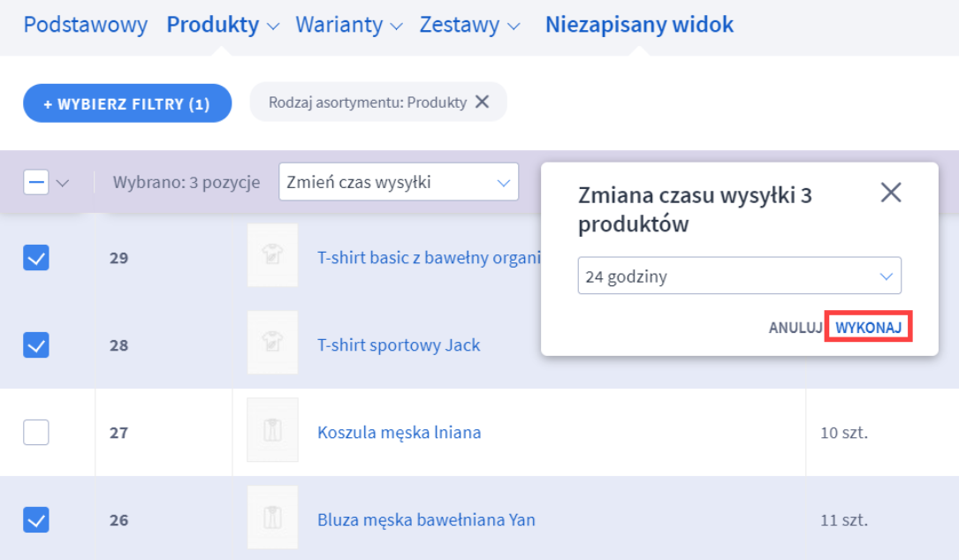Click the WYKONAJ button to confirm
Viewport: 959px width, 560px height.
pyautogui.click(x=867, y=326)
